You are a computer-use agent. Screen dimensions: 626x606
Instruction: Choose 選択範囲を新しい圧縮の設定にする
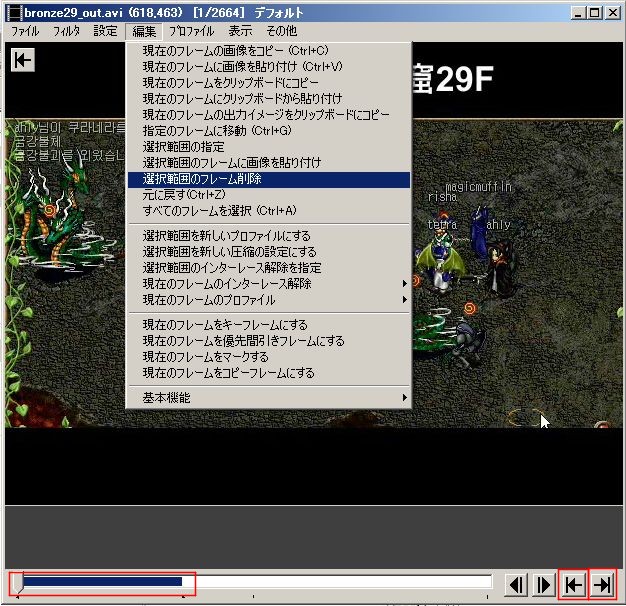pos(269,252)
